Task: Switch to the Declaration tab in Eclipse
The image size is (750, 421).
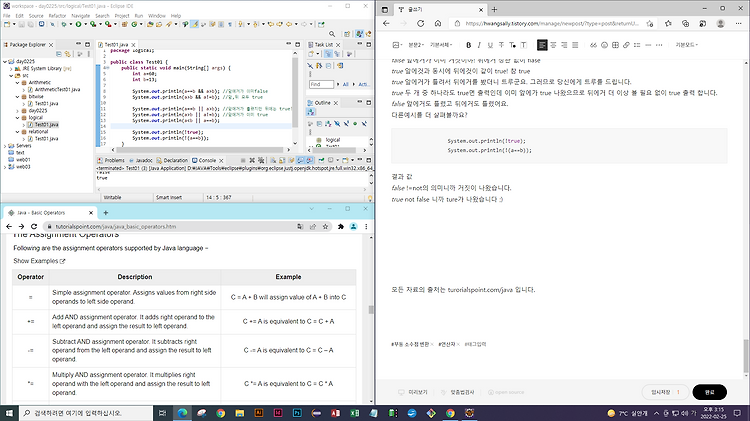Action: pyautogui.click(x=172, y=160)
